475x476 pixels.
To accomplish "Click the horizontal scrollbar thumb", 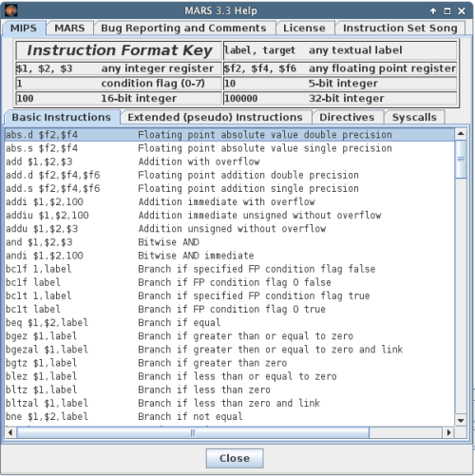I will point(193,432).
